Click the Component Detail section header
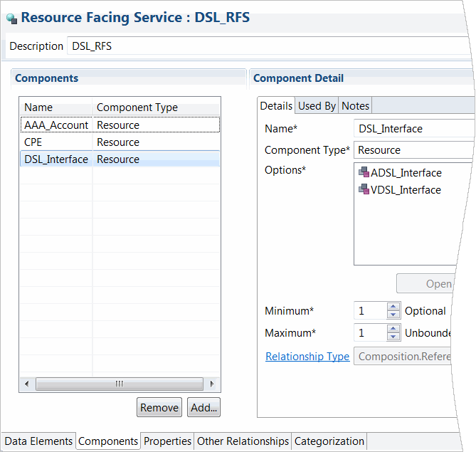The width and height of the screenshot is (476, 452). point(361,78)
